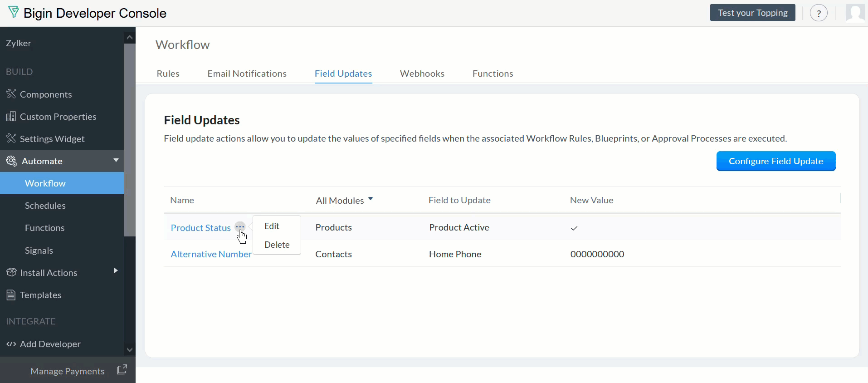Expand the Install Actions submenu arrow
Viewport: 868px width, 383px height.
tap(116, 271)
